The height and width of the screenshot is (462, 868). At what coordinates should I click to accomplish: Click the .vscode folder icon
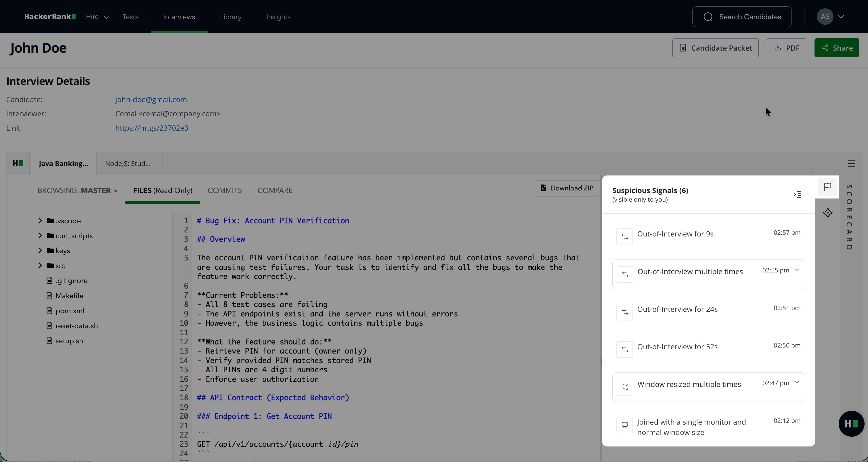(x=51, y=220)
